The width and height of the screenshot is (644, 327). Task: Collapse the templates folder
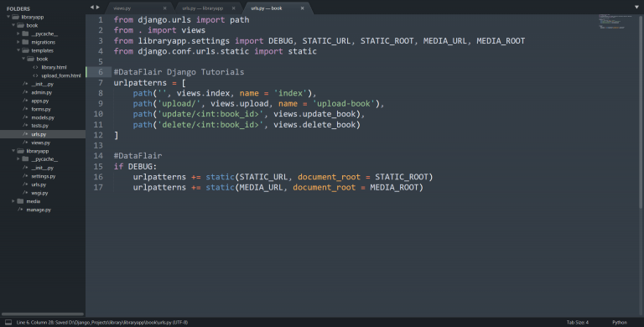(18, 50)
